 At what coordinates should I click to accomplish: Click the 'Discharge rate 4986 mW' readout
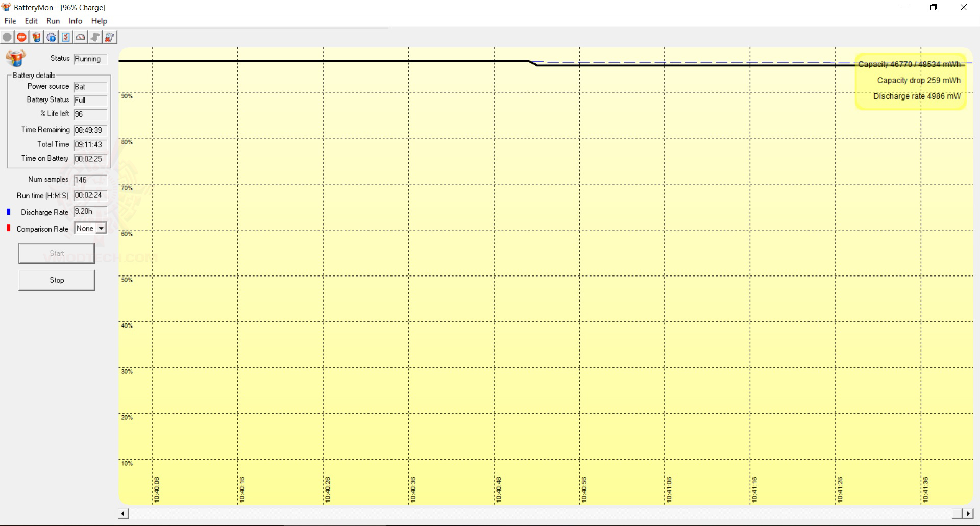pos(917,96)
